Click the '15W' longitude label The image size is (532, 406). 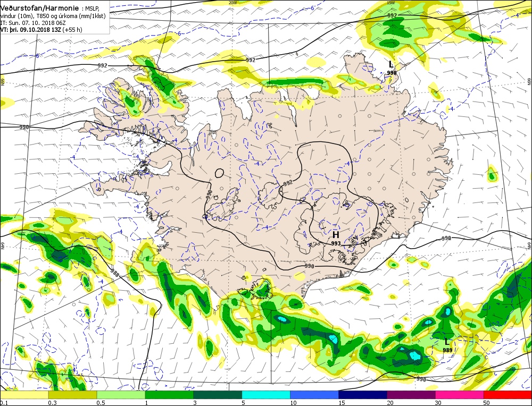[x=390, y=3]
